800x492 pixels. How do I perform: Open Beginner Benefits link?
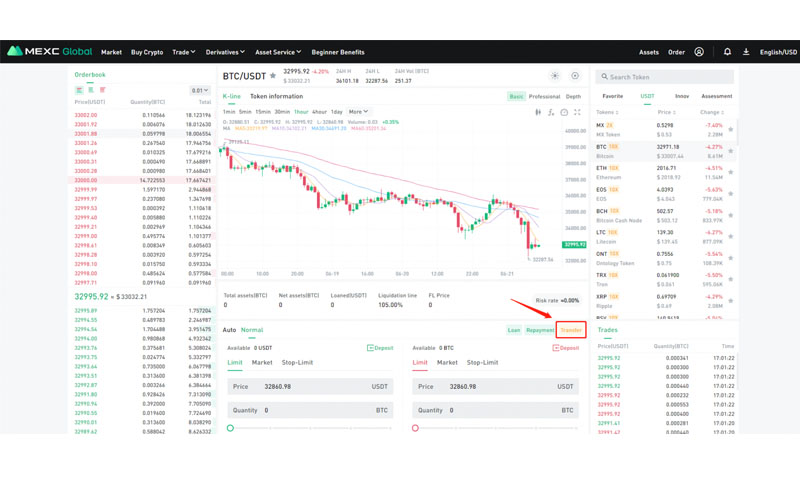coord(338,52)
